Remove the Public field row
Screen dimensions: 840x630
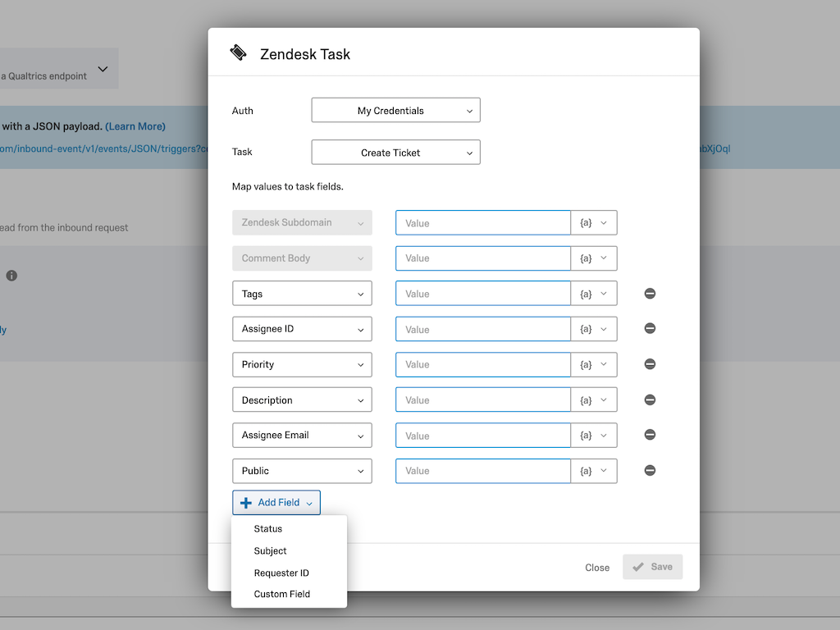coord(650,470)
